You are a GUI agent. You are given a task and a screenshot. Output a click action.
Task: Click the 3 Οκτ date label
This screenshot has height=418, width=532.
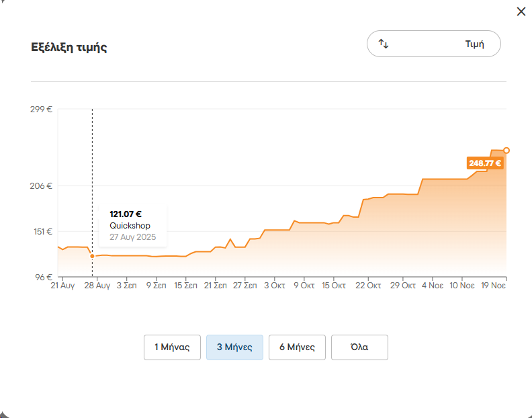275,286
